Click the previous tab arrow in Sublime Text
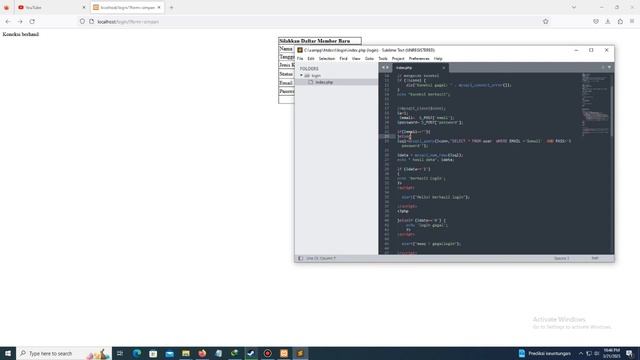 click(x=383, y=68)
